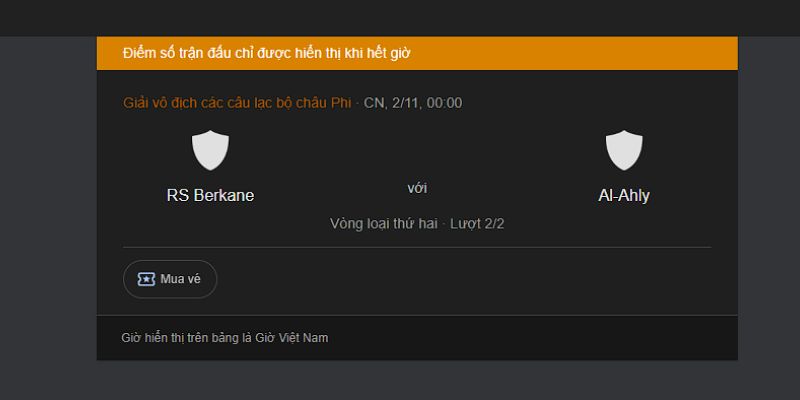Image resolution: width=800 pixels, height=400 pixels.
Task: Click the RS Berkane team crest
Action: pyautogui.click(x=210, y=150)
